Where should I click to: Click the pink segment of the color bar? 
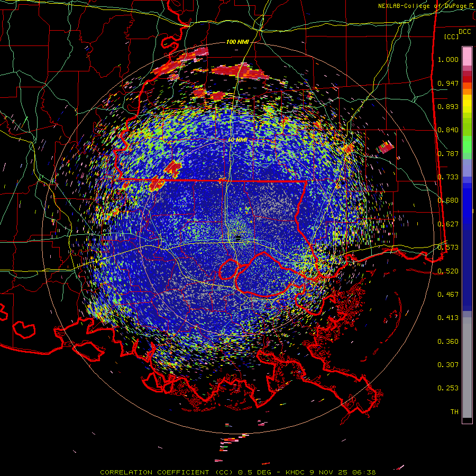(467, 57)
